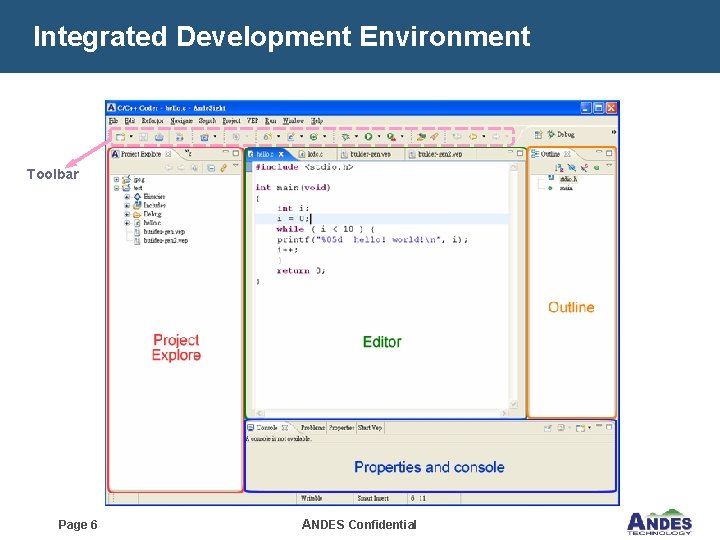720x540 pixels.
Task: Click the Open Type toolbar icon
Action: (x=421, y=137)
